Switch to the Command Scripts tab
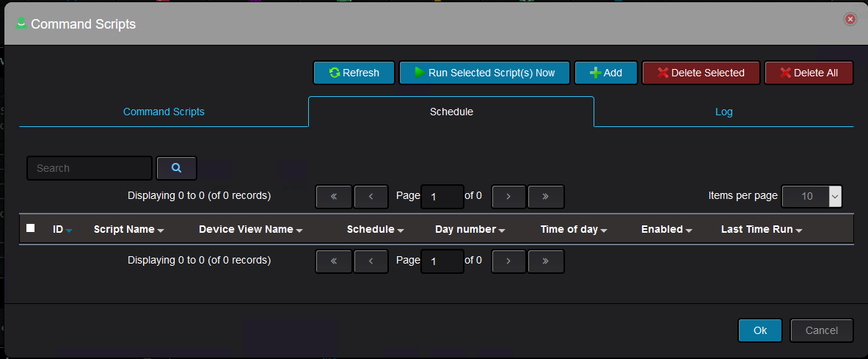 [x=164, y=112]
